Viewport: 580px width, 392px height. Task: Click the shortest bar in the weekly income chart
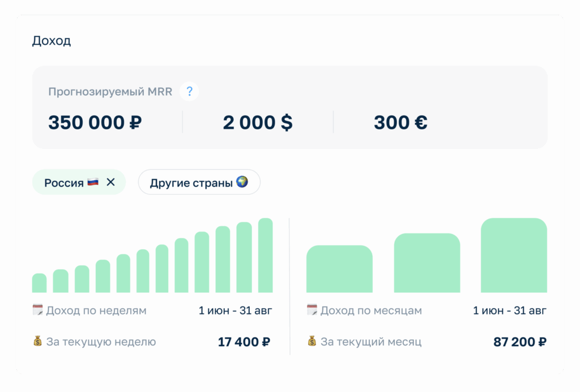click(39, 283)
